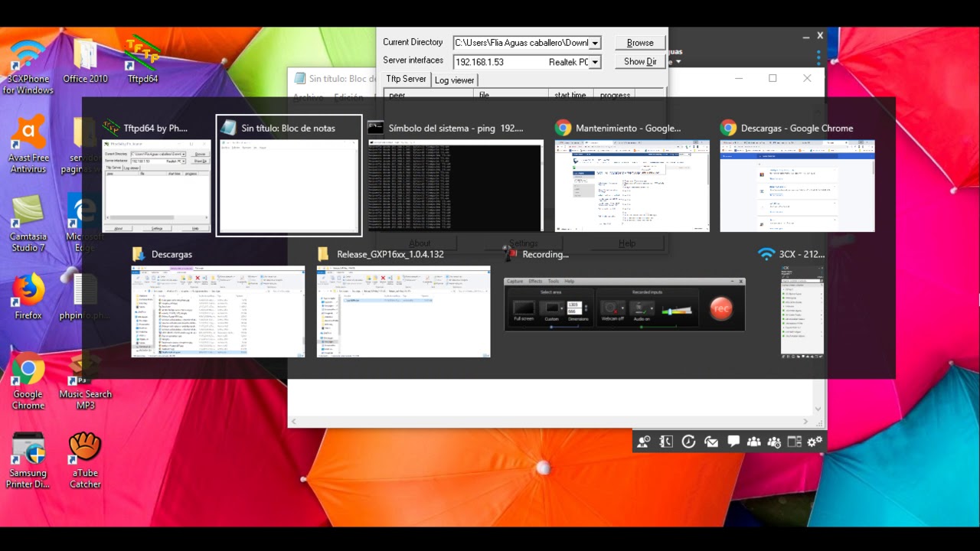Open the 3CX conference group icon
The width and height of the screenshot is (980, 551).
coord(754,442)
